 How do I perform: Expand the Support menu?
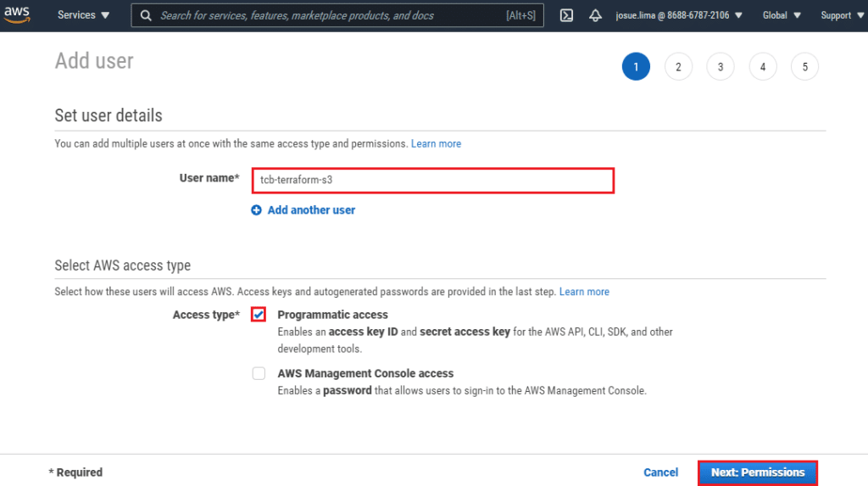841,15
